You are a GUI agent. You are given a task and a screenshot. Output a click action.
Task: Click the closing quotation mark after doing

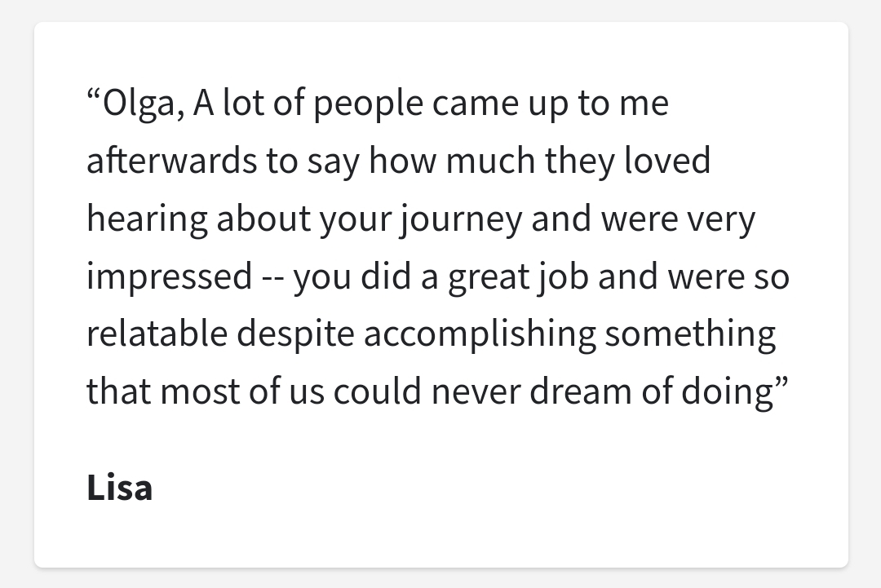(x=781, y=383)
